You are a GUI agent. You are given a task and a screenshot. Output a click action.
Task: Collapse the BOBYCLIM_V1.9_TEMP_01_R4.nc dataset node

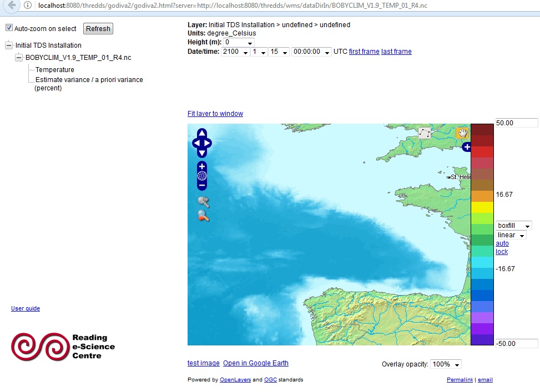[19, 57]
